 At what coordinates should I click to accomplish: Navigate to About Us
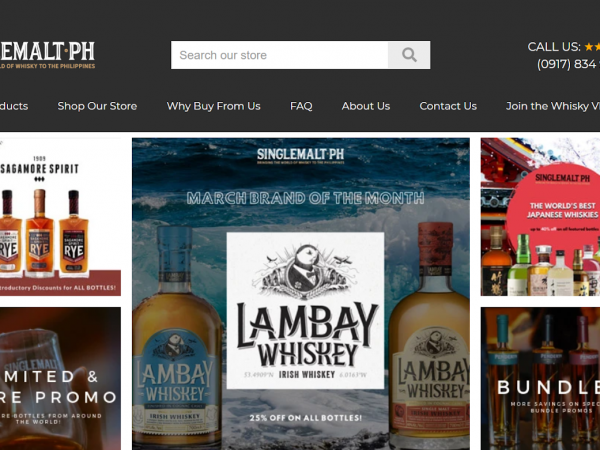pos(366,106)
